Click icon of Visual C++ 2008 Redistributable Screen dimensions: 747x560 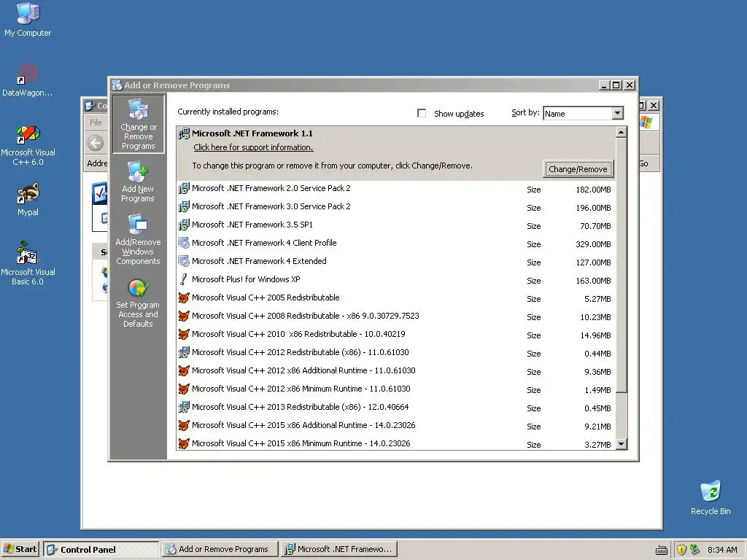(184, 316)
